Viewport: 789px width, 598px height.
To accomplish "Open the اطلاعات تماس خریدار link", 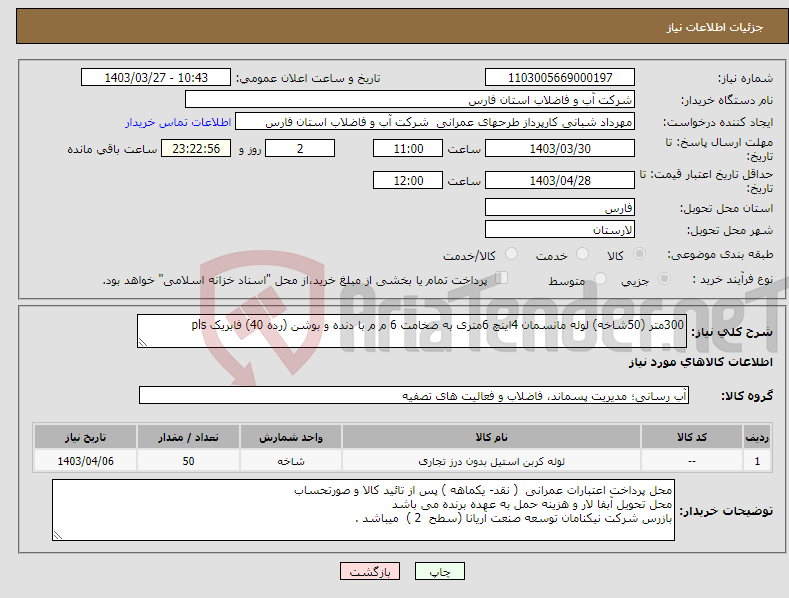I will click(x=178, y=122).
